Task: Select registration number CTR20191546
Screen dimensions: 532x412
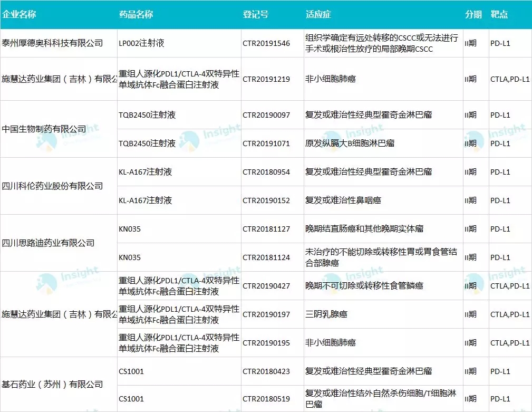Action: point(266,43)
